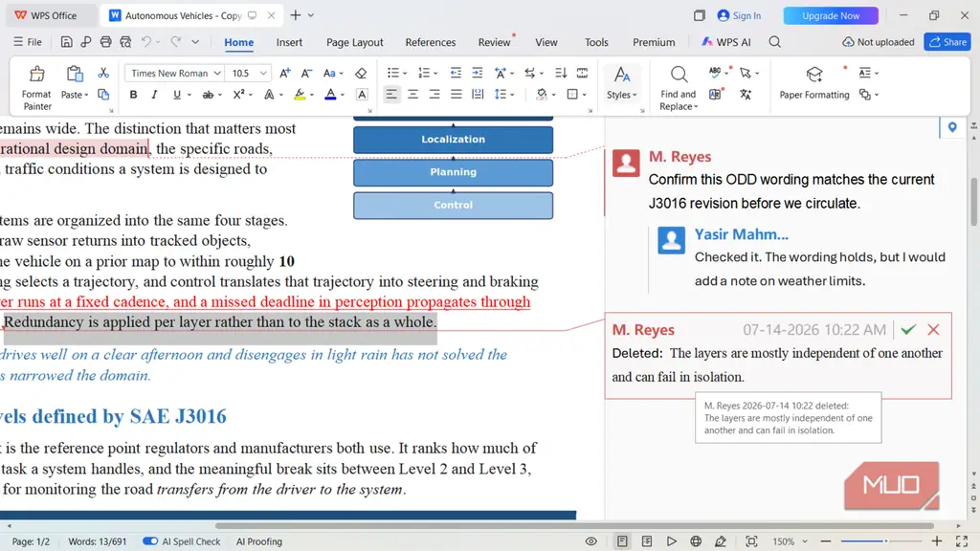The image size is (980, 551).
Task: Click the zoom slider handle
Action: click(x=885, y=541)
